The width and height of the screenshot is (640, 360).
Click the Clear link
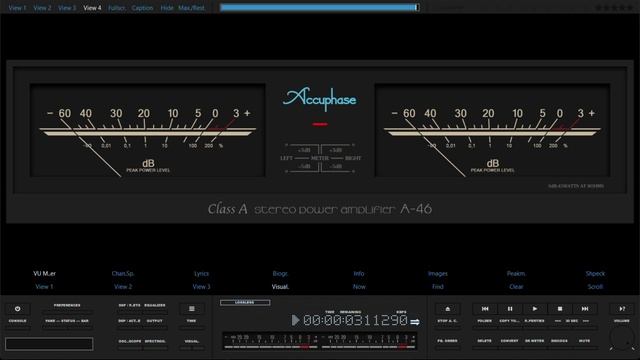(x=516, y=287)
